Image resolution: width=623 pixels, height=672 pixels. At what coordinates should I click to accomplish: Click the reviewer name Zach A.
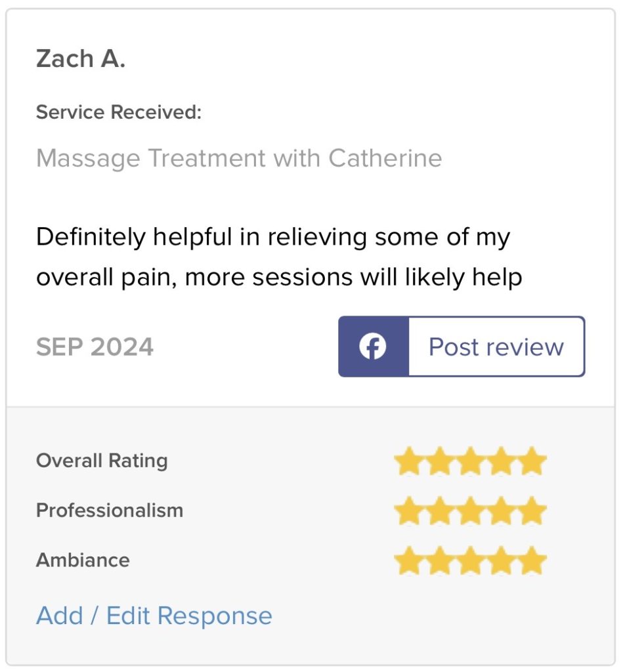point(81,59)
